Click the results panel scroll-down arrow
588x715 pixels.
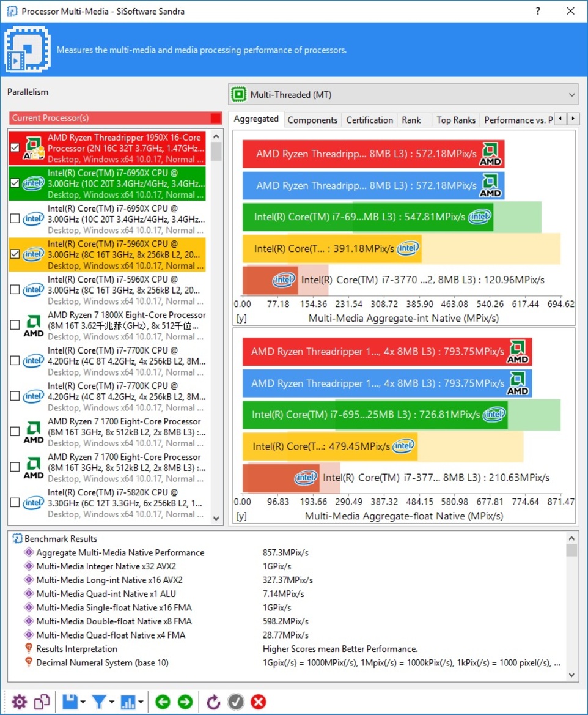click(571, 675)
